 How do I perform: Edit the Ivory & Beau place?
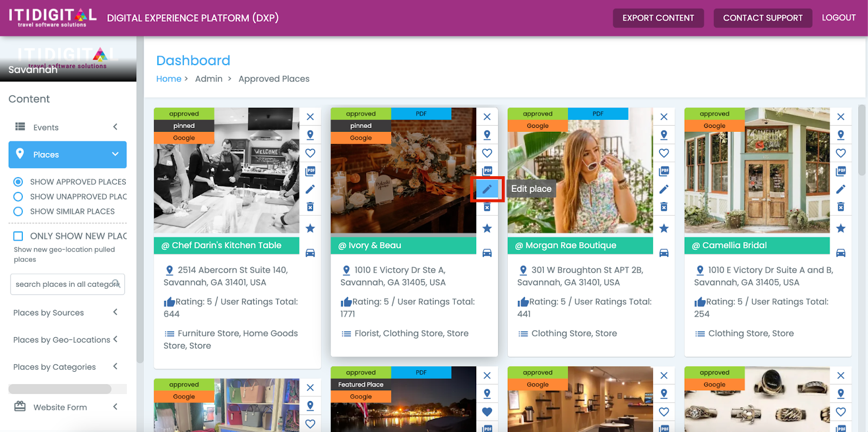(x=487, y=189)
